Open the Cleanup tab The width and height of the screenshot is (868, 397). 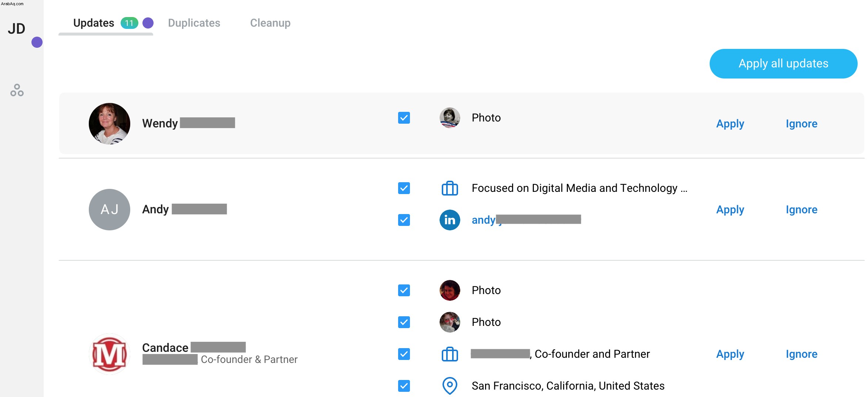coord(270,23)
